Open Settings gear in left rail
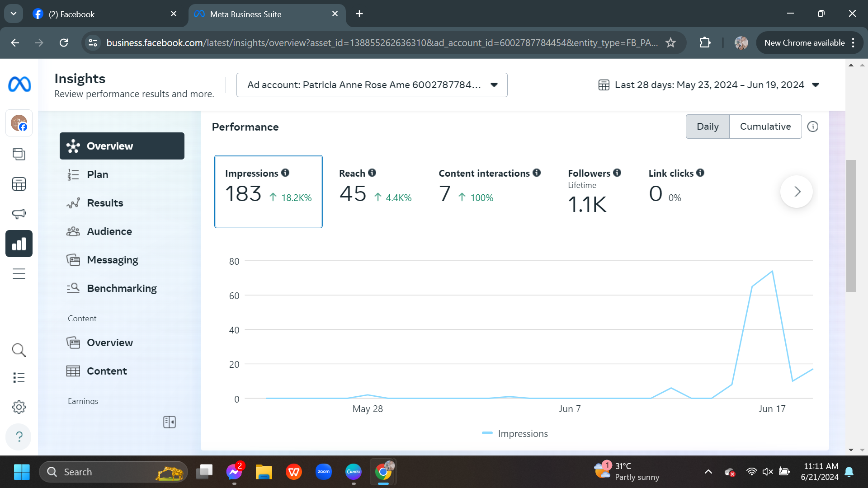The width and height of the screenshot is (868, 488). (x=19, y=407)
